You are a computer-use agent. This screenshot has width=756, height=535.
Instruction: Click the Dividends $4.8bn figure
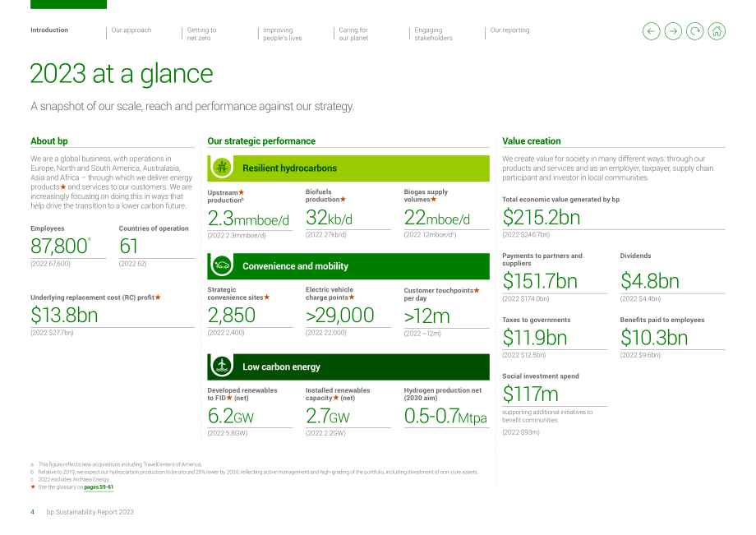649,281
